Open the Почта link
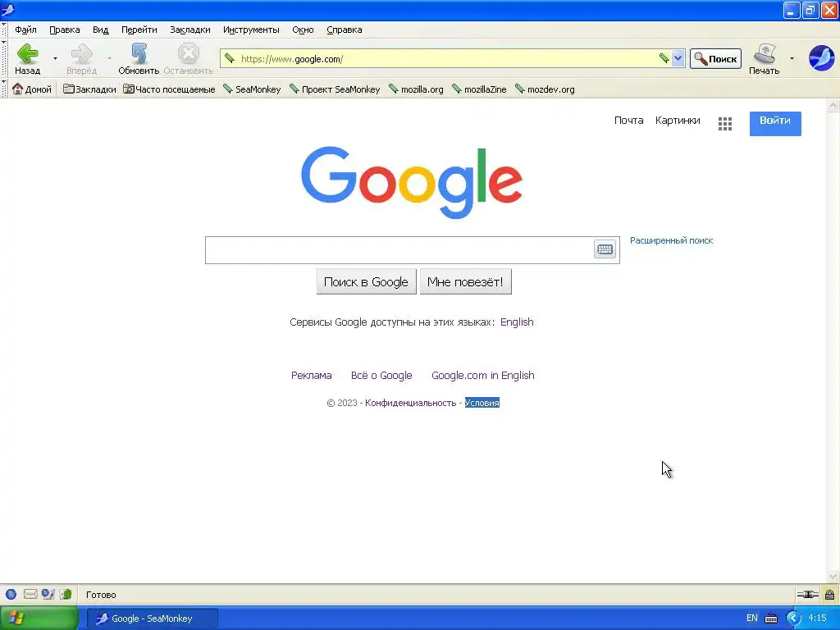Screen dimensions: 840x630 click(628, 121)
